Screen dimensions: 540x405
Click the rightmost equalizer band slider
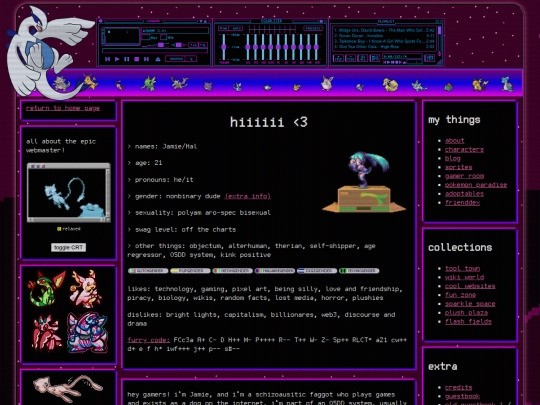point(316,47)
